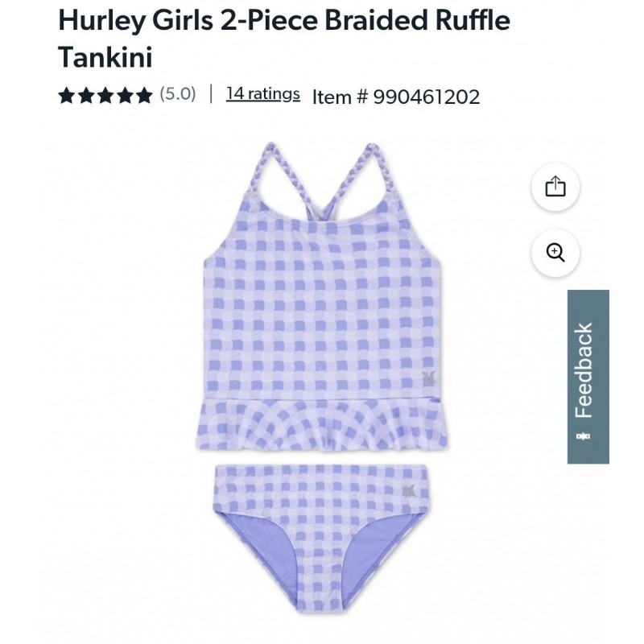Select item number 990461202
This screenshot has height=644, width=644.
tap(427, 97)
